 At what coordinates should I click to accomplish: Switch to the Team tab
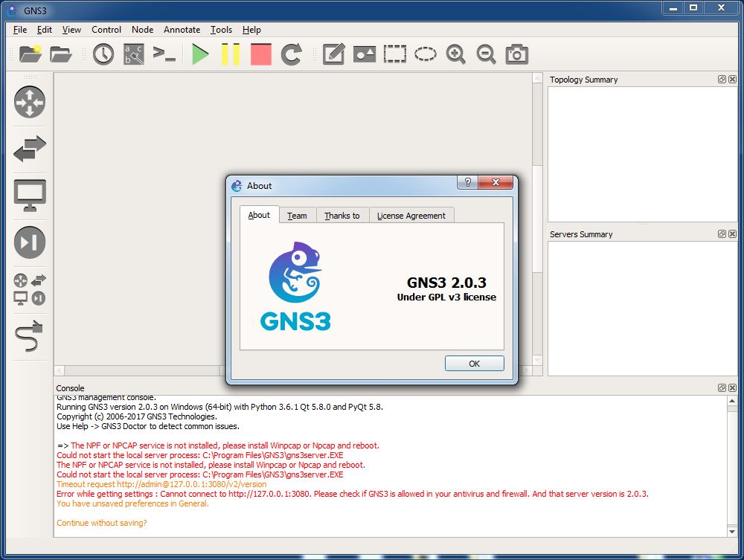(x=297, y=216)
